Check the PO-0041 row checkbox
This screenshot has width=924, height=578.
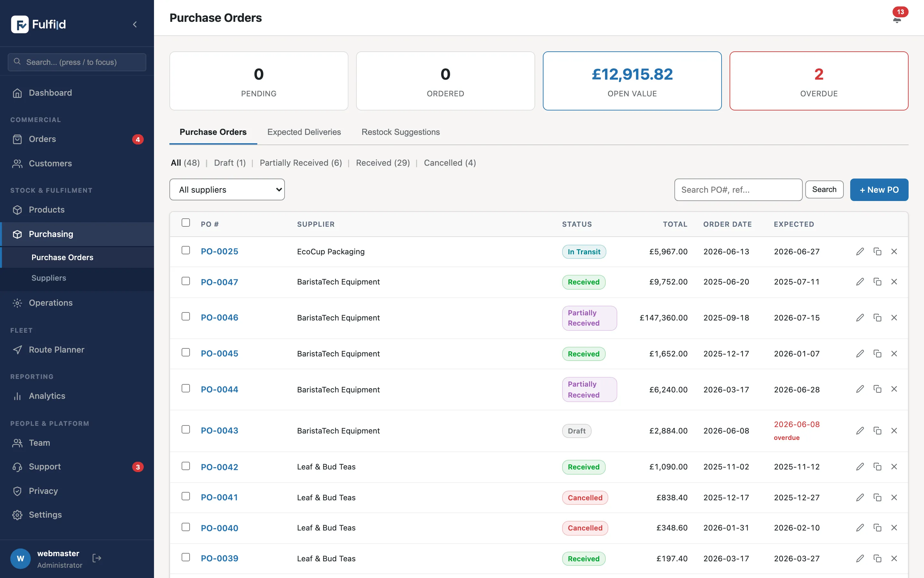(x=185, y=496)
